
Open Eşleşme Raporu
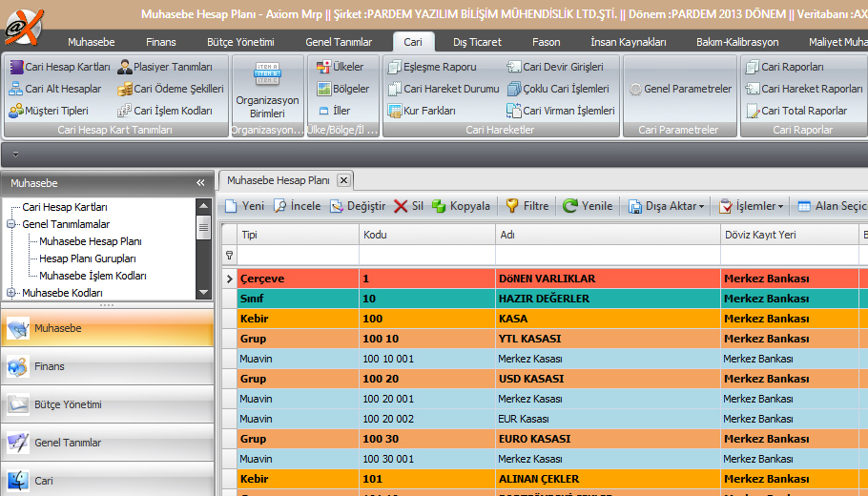coord(432,67)
